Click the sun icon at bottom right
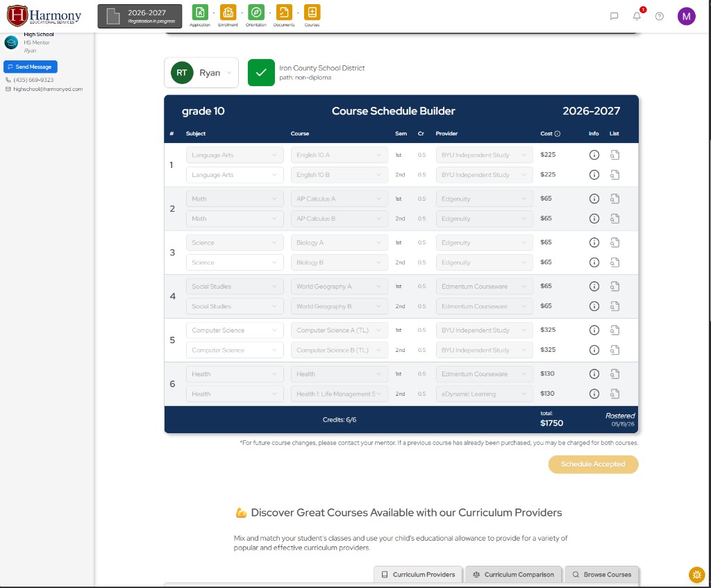 click(696, 574)
